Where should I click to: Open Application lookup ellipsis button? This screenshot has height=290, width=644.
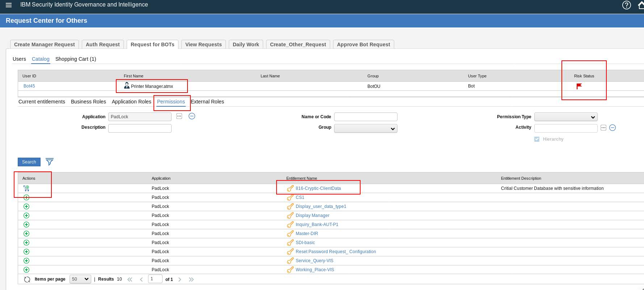tap(179, 116)
